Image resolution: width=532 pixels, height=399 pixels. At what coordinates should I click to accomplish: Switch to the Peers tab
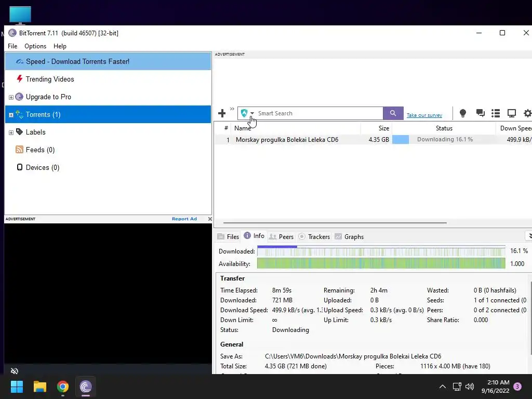(x=281, y=236)
